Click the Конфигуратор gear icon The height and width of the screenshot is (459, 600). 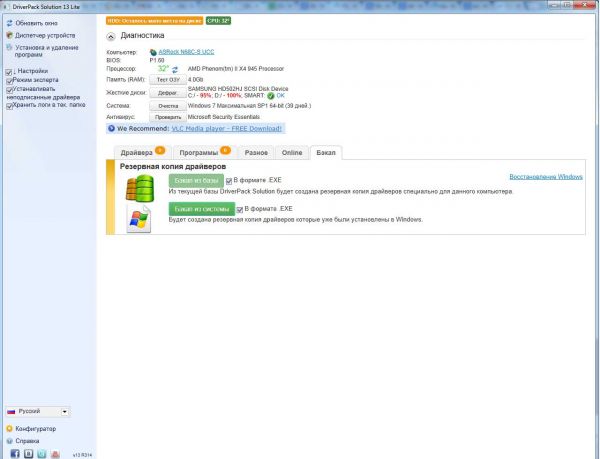tap(10, 428)
